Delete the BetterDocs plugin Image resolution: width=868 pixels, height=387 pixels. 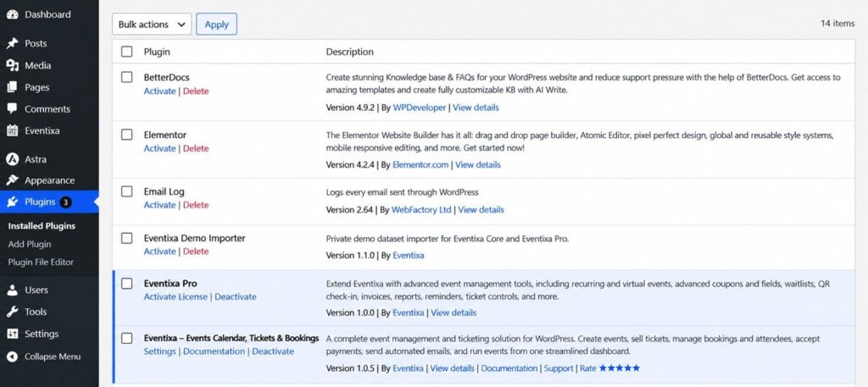click(x=196, y=91)
